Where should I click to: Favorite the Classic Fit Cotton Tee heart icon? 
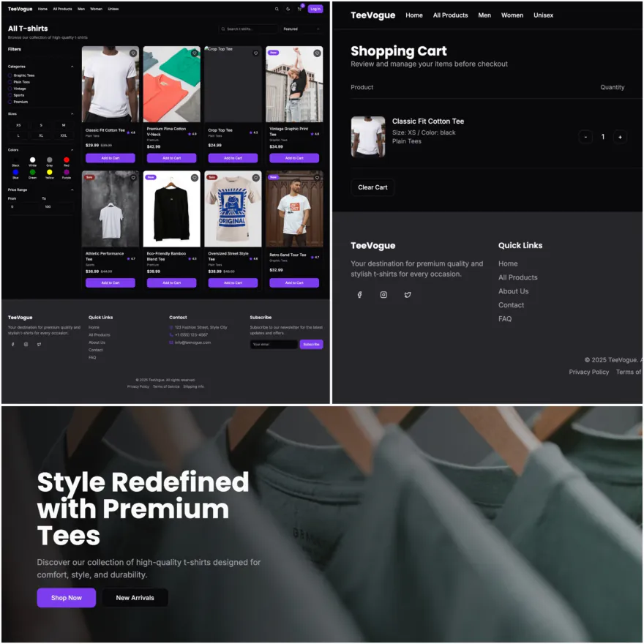point(133,53)
